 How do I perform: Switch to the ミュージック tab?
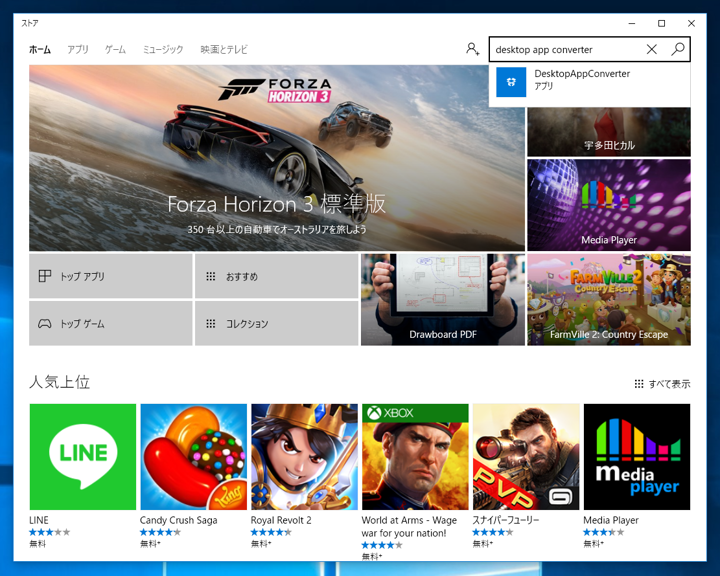[x=163, y=49]
